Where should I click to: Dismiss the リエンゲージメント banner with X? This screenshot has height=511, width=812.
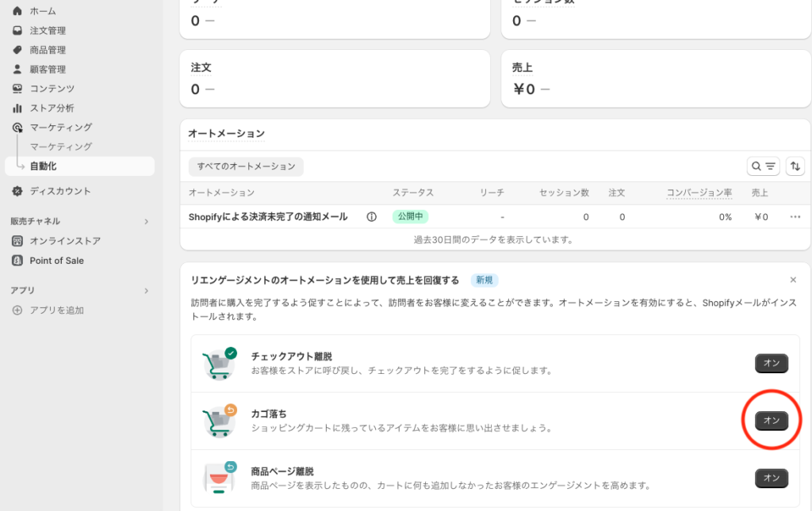point(793,280)
